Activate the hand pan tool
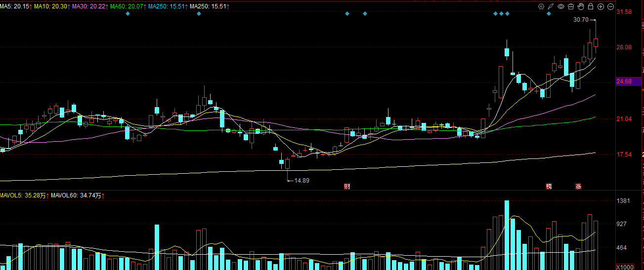This screenshot has width=644, height=270. click(x=581, y=6)
